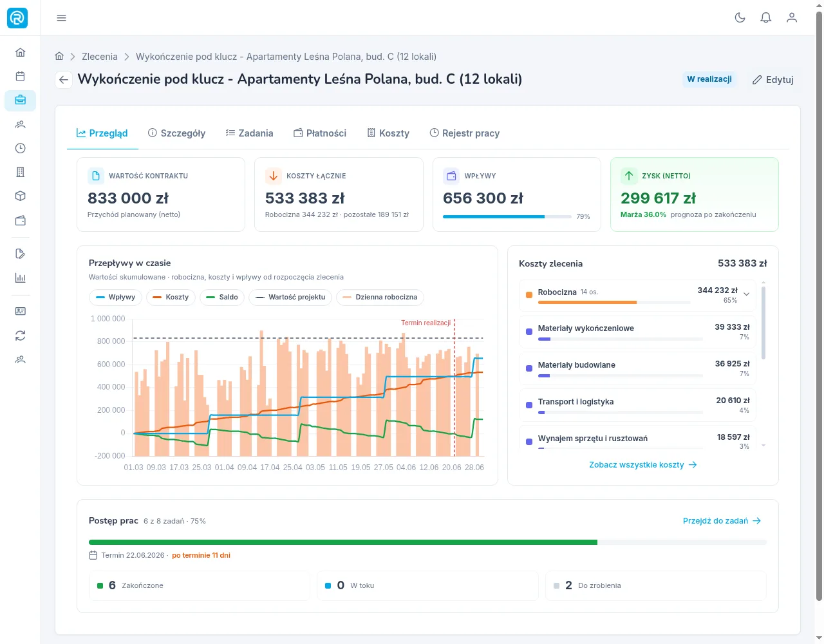Open the clock icon in the sidebar
This screenshot has width=824, height=644.
click(21, 148)
